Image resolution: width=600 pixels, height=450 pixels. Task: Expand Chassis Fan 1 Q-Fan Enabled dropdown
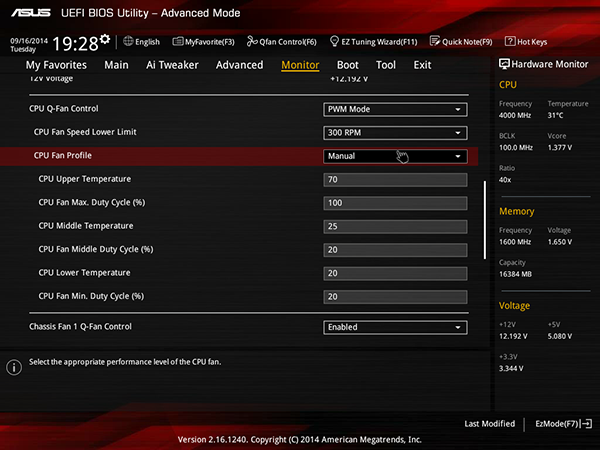pyautogui.click(x=395, y=327)
